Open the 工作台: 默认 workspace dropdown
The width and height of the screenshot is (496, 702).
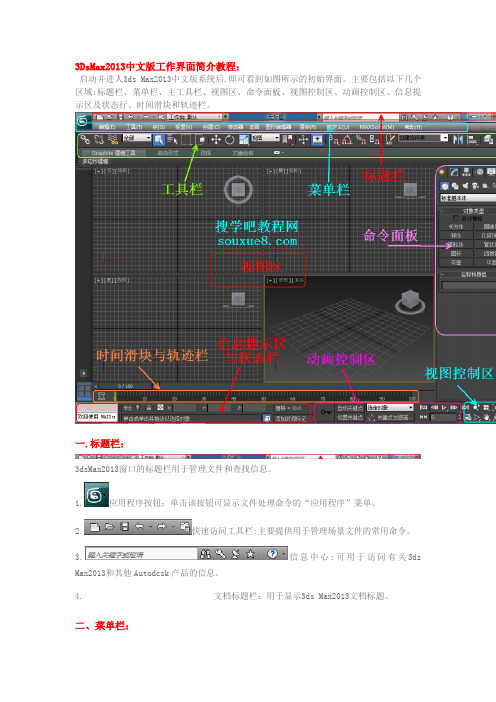pyautogui.click(x=195, y=117)
